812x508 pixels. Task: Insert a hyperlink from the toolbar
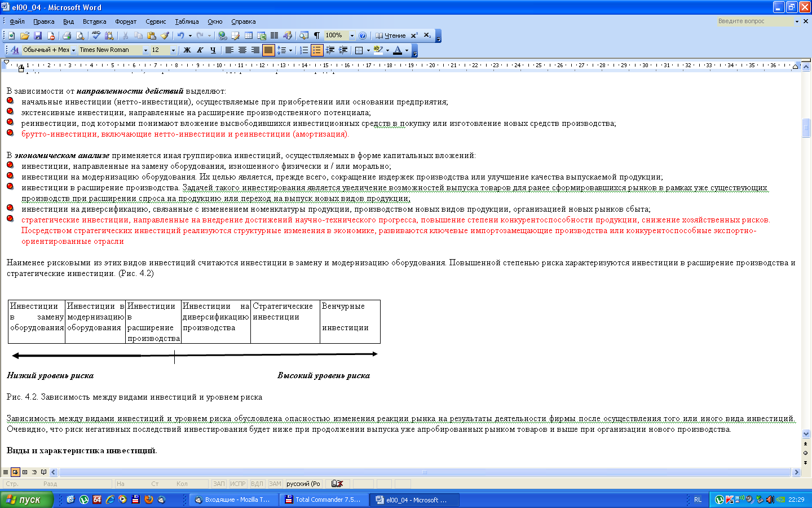point(222,36)
